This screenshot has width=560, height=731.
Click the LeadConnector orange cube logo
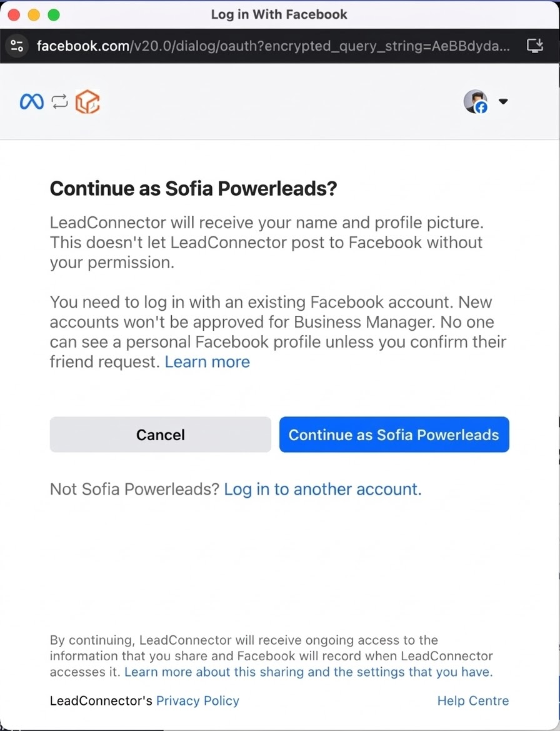click(87, 101)
